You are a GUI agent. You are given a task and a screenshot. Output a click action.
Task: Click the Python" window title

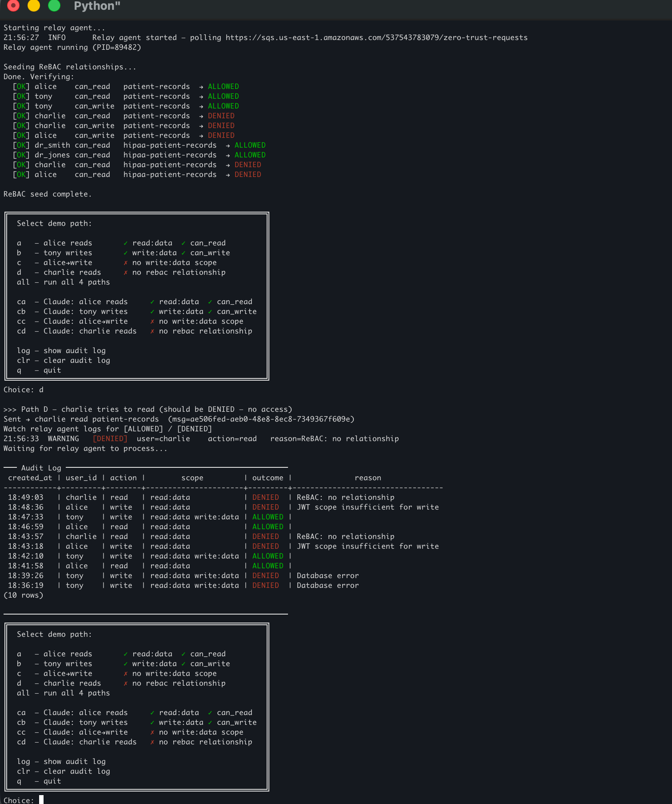pyautogui.click(x=97, y=6)
